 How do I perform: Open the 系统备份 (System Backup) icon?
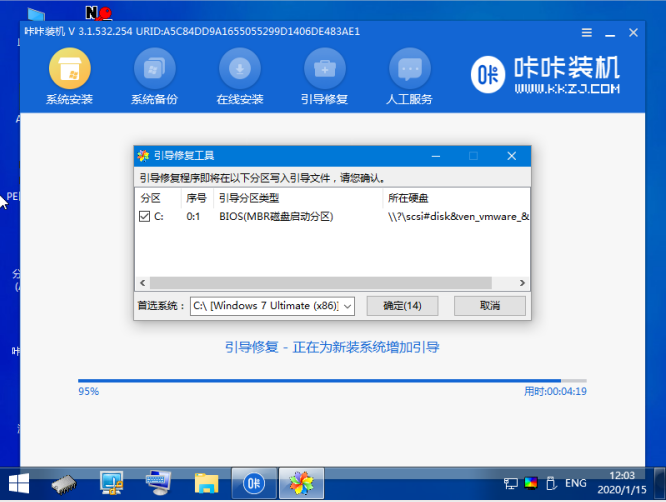point(154,69)
